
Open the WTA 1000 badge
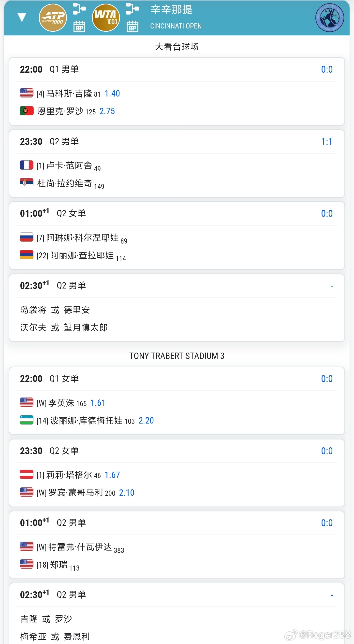click(106, 17)
